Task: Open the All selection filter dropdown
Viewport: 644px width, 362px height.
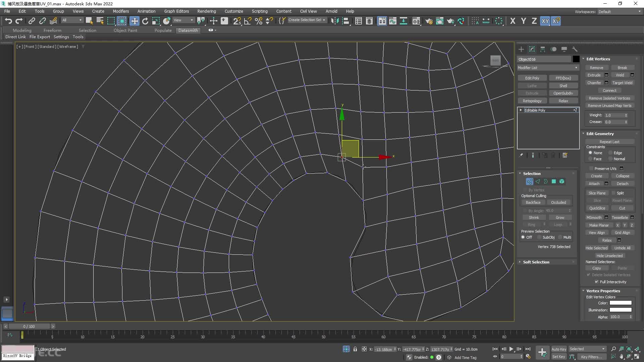Action: (72, 20)
